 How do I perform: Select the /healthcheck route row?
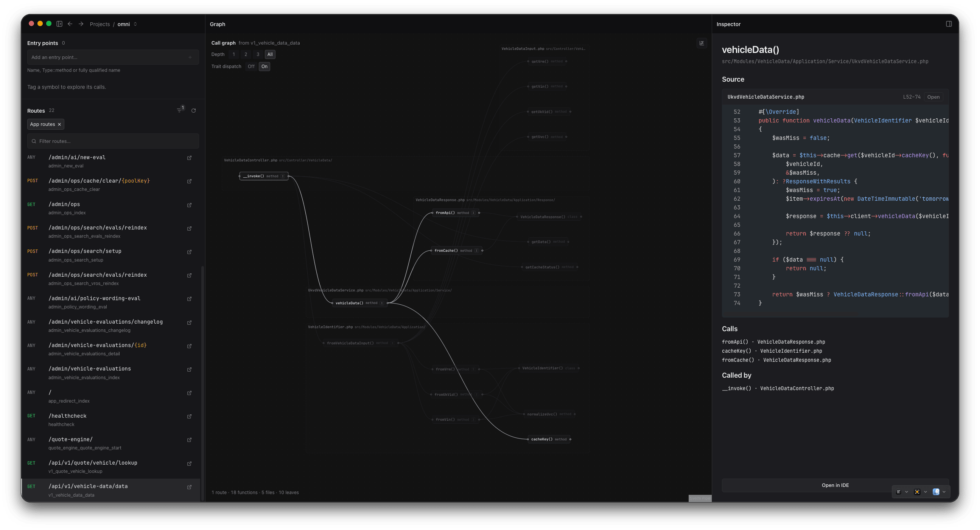(111, 420)
